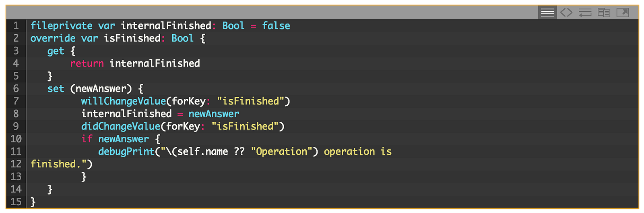The height and width of the screenshot is (213, 644).
Task: Click the "false" literal on line 1
Action: [x=276, y=26]
